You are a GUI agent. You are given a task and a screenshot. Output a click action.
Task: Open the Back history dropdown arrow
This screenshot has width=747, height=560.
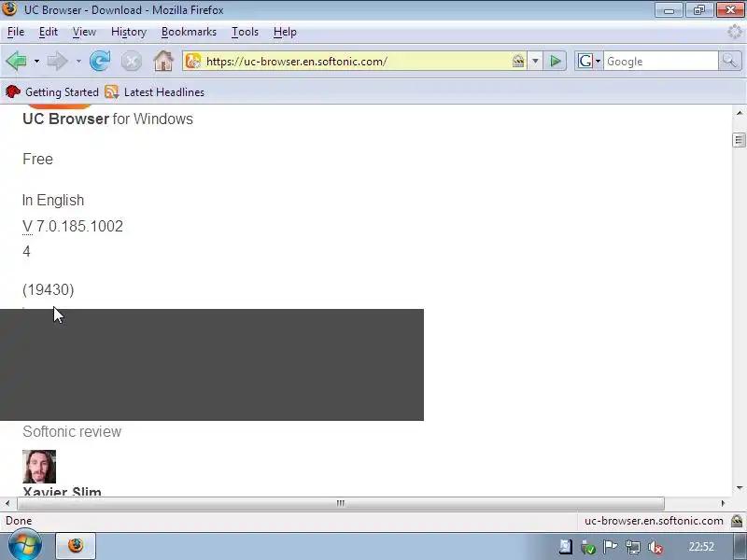point(36,62)
